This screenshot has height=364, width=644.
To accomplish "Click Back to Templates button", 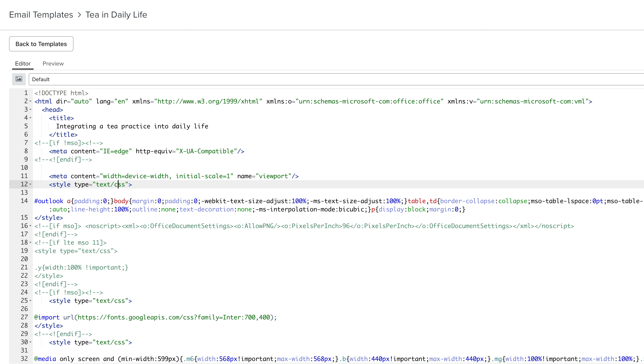I will (x=41, y=44).
